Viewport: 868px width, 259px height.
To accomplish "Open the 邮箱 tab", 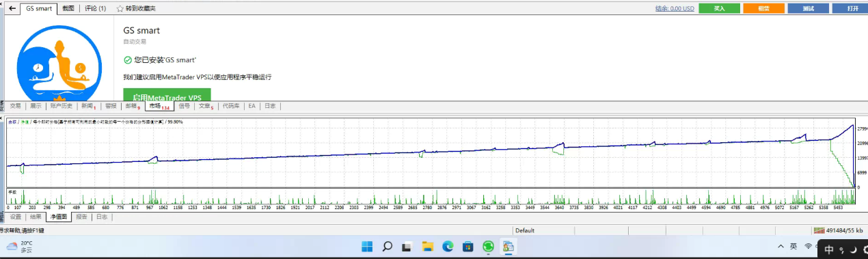I will coord(132,106).
